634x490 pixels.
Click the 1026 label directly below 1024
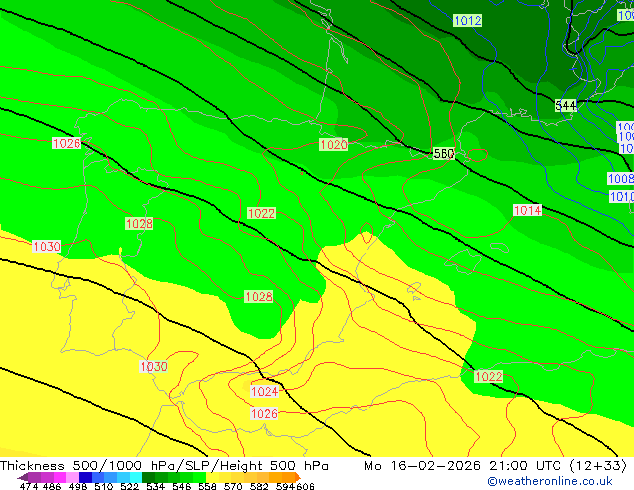click(x=264, y=414)
